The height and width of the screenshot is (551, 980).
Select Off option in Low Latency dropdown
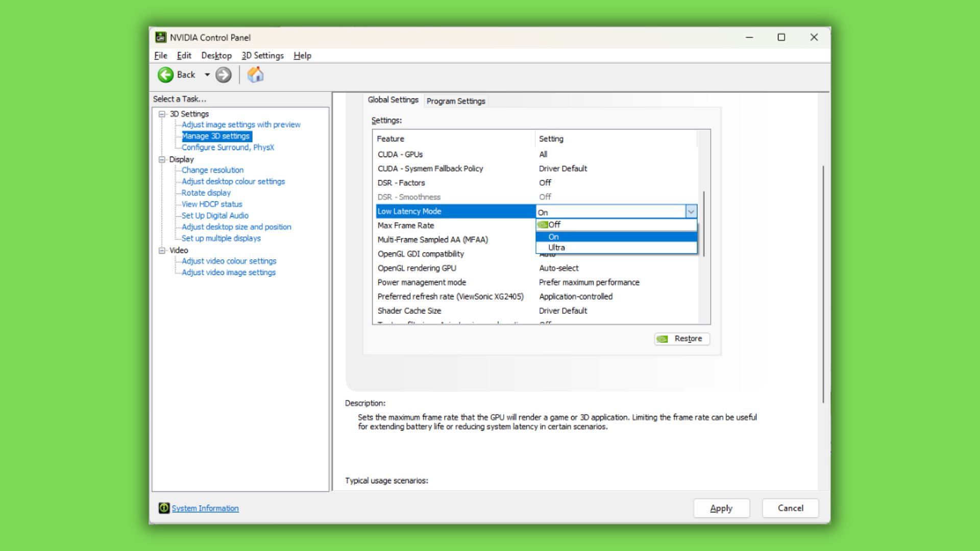click(615, 224)
